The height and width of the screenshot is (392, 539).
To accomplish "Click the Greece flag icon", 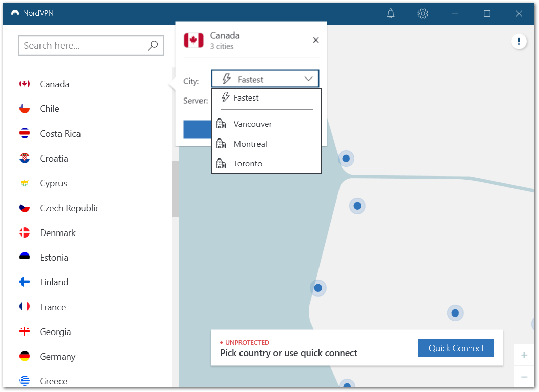I will coord(25,381).
